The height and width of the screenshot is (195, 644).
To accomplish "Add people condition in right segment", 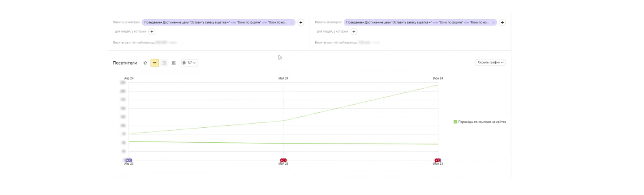I will point(354,32).
